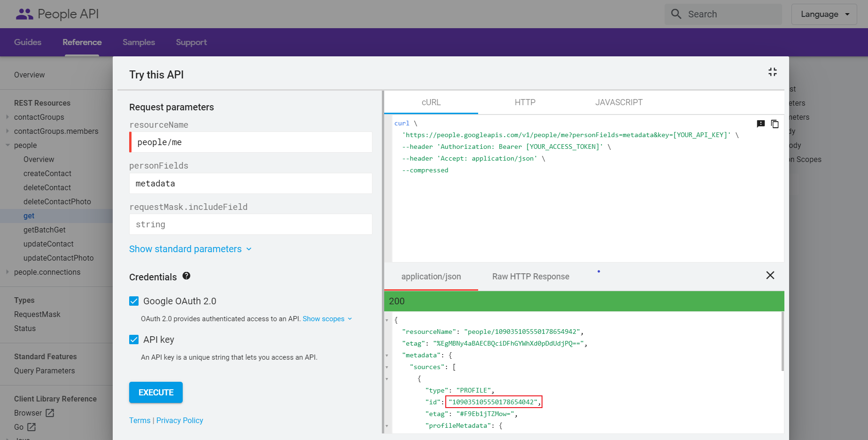This screenshot has width=868, height=440.
Task: Open the getBatchGet method page
Action: [x=45, y=230]
